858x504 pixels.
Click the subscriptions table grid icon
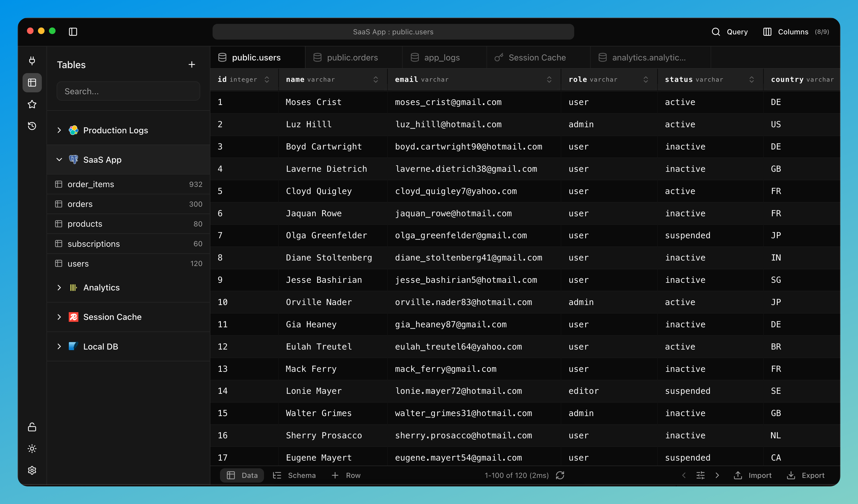pyautogui.click(x=59, y=244)
